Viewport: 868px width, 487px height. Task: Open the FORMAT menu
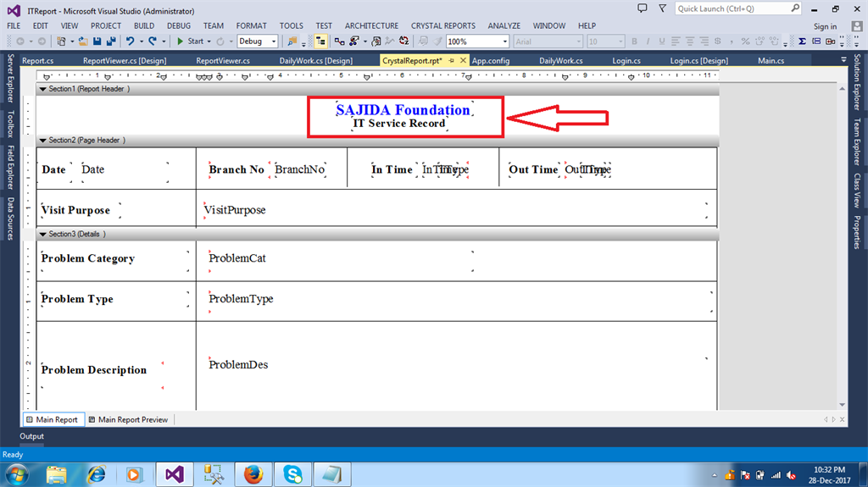pyautogui.click(x=251, y=25)
